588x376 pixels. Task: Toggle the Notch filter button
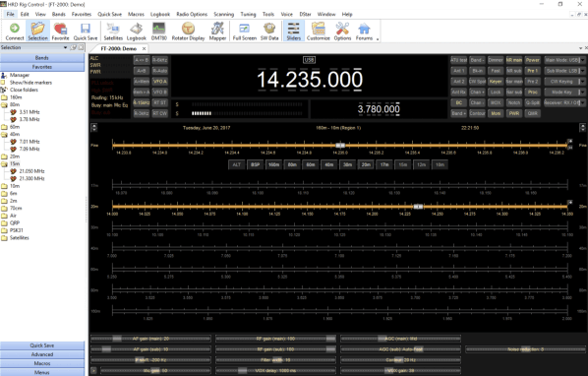[x=513, y=102]
